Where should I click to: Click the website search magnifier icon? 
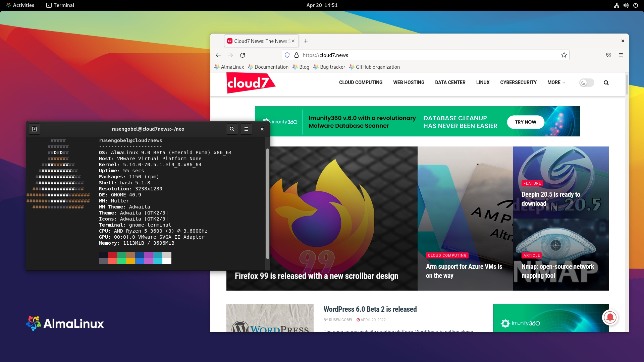[606, 83]
